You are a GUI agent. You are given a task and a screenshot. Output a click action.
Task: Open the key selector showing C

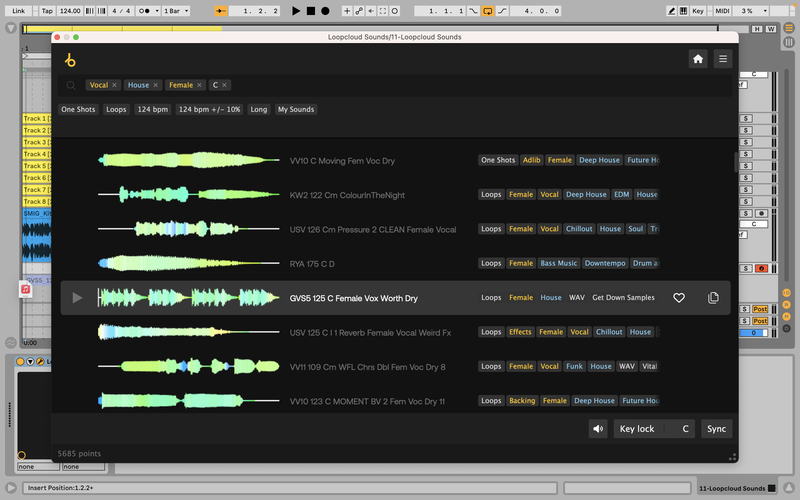point(685,429)
